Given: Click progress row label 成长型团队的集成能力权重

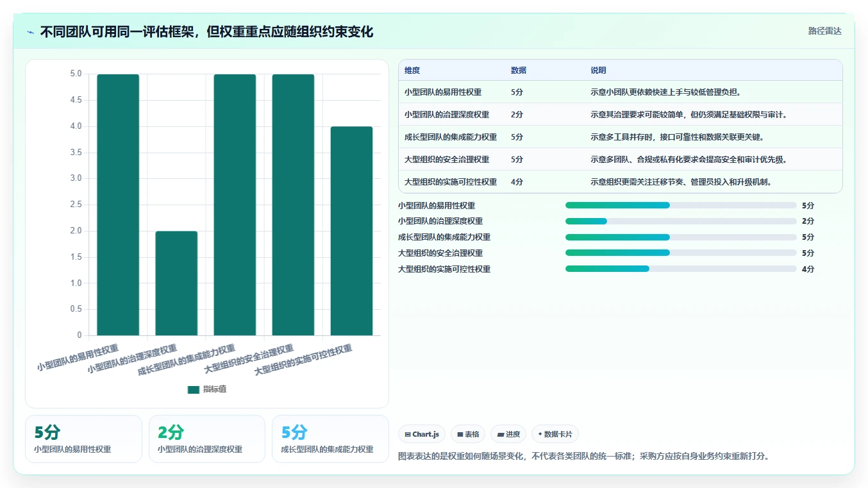Looking at the screenshot, I should click(x=444, y=237).
